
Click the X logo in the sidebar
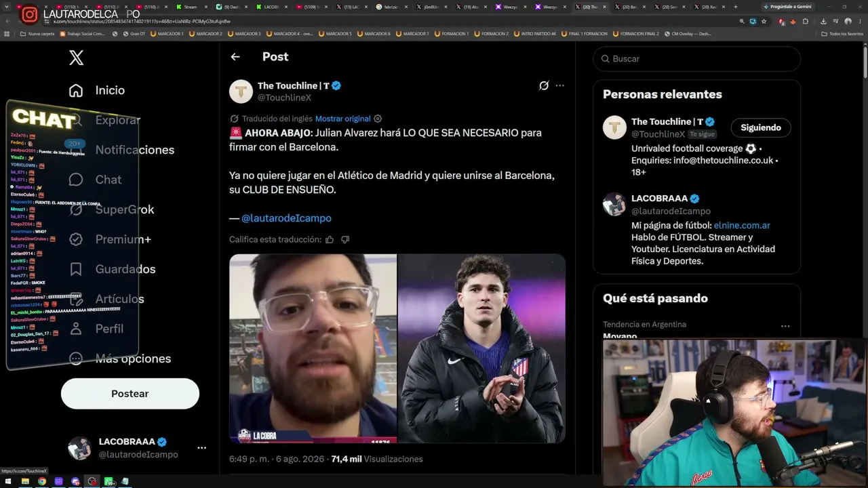coord(77,58)
